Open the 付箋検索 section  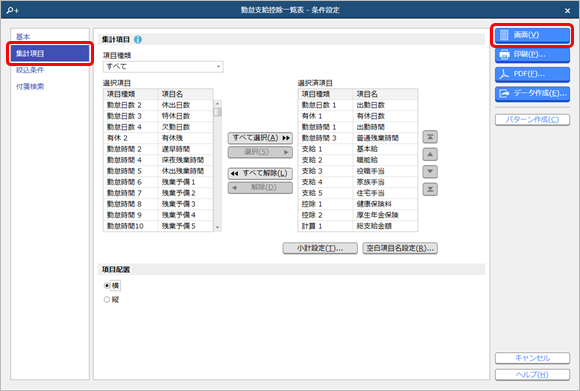click(30, 87)
